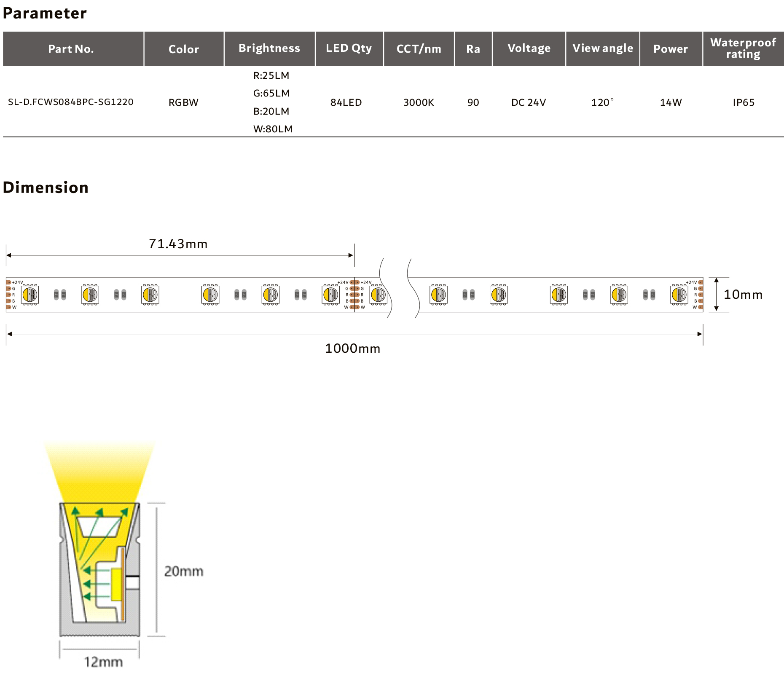Click the Brightness column header
The height and width of the screenshot is (681, 784).
point(269,48)
